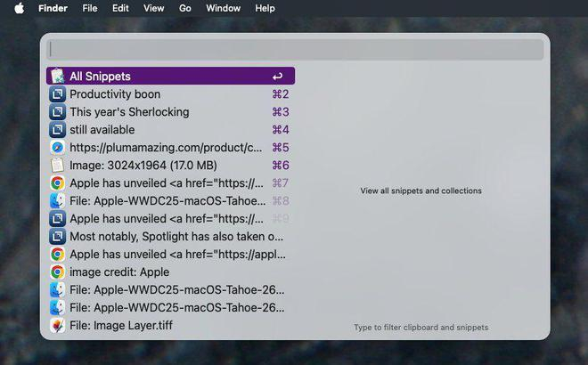This screenshot has height=365, width=588.
Task: Click the icon beside Productivity boon
Action: click(57, 94)
